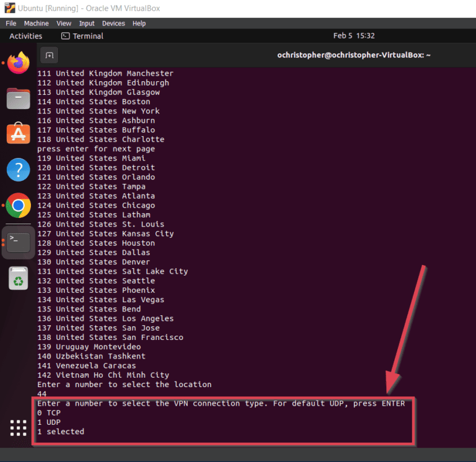Open the Help menu in VirtualBox
Image resolution: width=476 pixels, height=462 pixels.
pyautogui.click(x=139, y=24)
